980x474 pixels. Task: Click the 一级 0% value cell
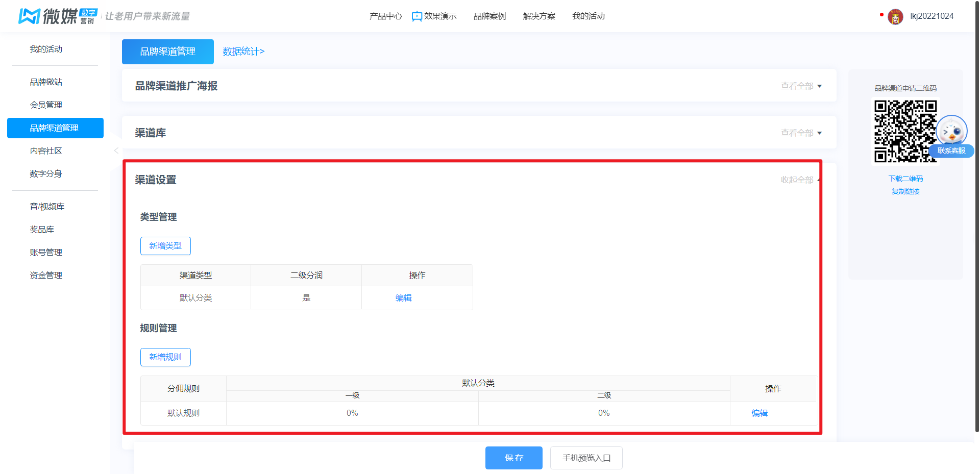pyautogui.click(x=352, y=413)
